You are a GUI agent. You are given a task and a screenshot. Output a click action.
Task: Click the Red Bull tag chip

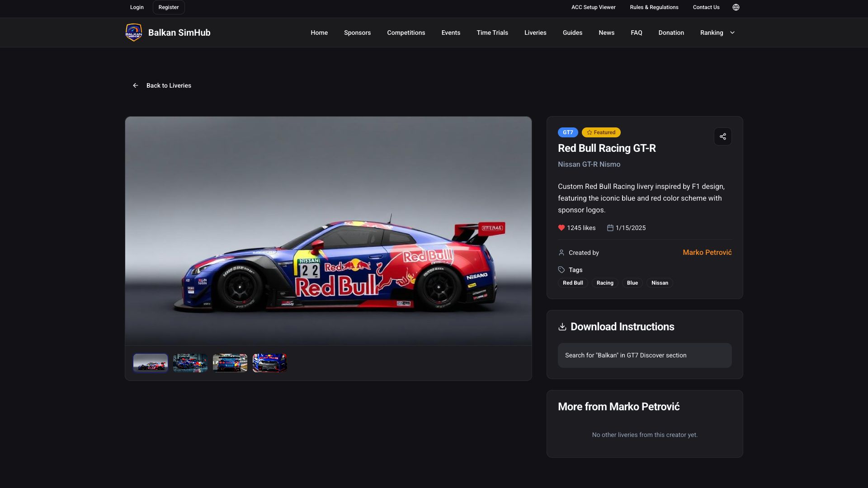tap(573, 283)
